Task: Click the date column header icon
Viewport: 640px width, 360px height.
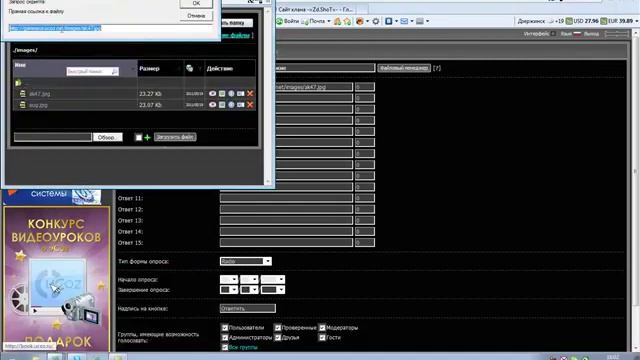Action: pyautogui.click(x=189, y=68)
